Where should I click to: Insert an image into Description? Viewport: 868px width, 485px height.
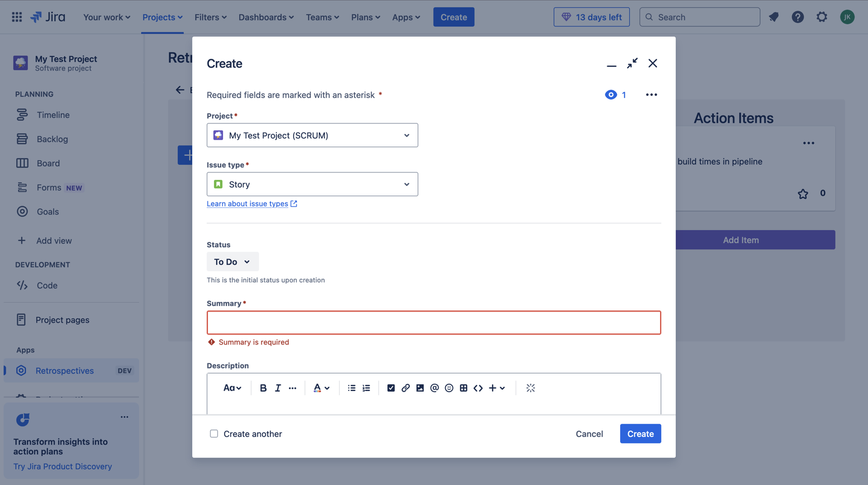pos(420,388)
